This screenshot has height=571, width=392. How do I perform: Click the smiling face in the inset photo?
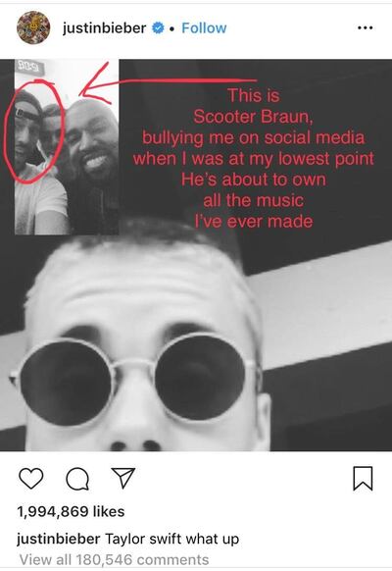point(92,142)
